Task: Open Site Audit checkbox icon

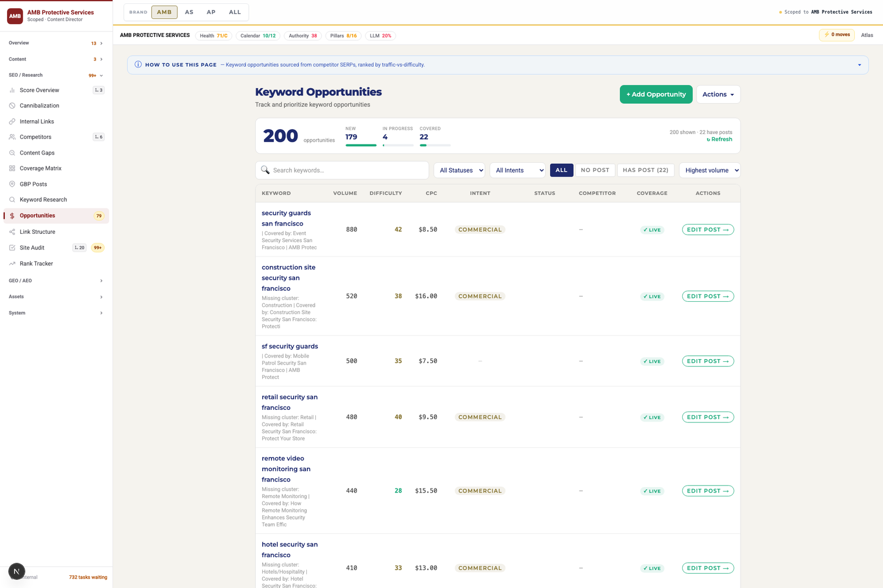Action: point(12,248)
